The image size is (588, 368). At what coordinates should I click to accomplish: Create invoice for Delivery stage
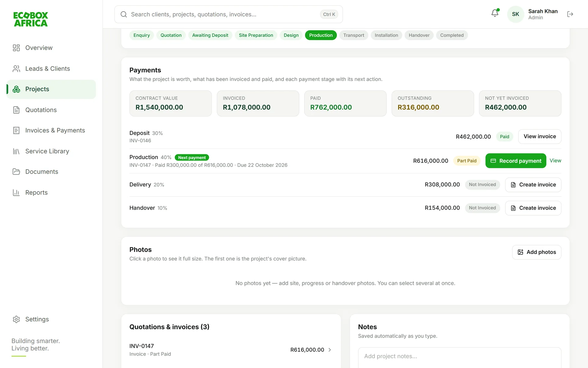533,185
